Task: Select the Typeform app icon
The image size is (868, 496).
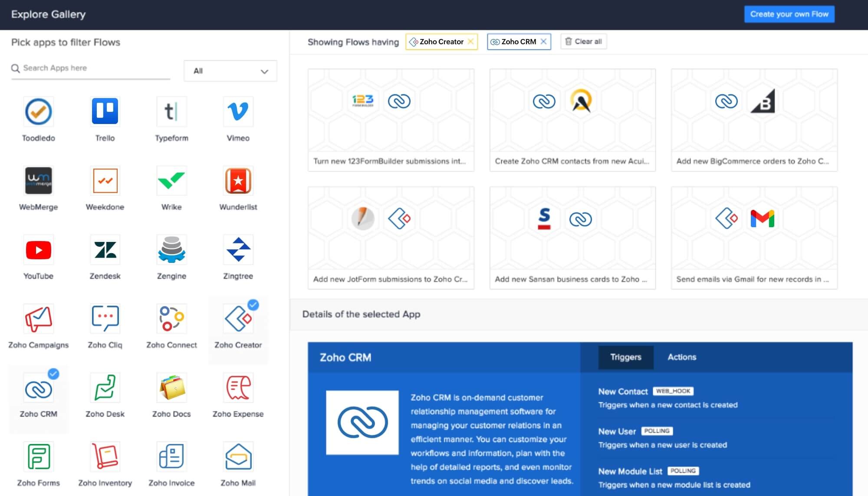Action: [171, 111]
